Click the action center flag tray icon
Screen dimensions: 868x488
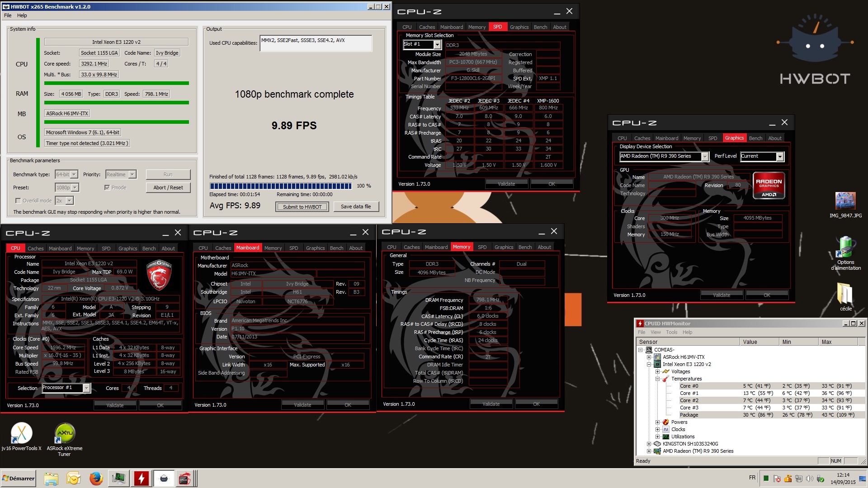(777, 479)
